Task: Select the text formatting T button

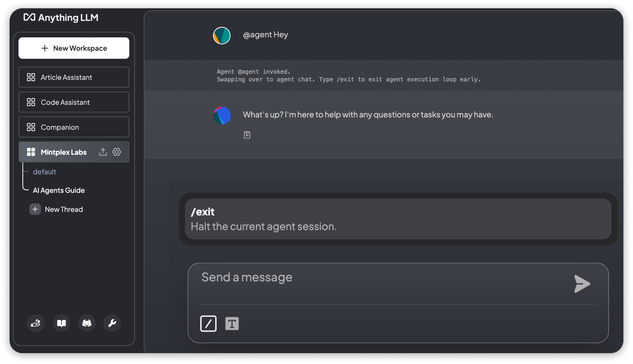Action: 232,323
